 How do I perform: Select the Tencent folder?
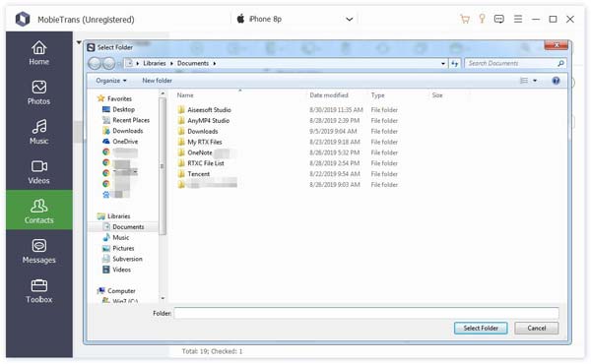click(x=194, y=174)
